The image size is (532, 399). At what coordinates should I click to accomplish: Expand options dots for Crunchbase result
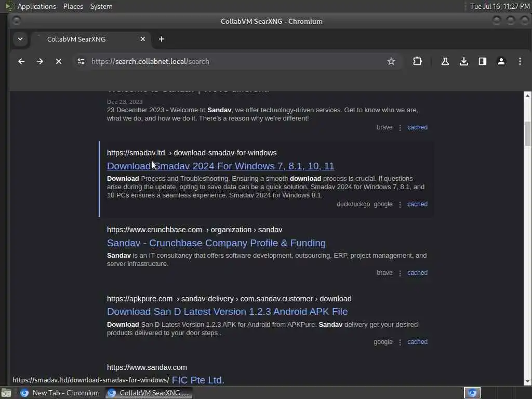(400, 273)
